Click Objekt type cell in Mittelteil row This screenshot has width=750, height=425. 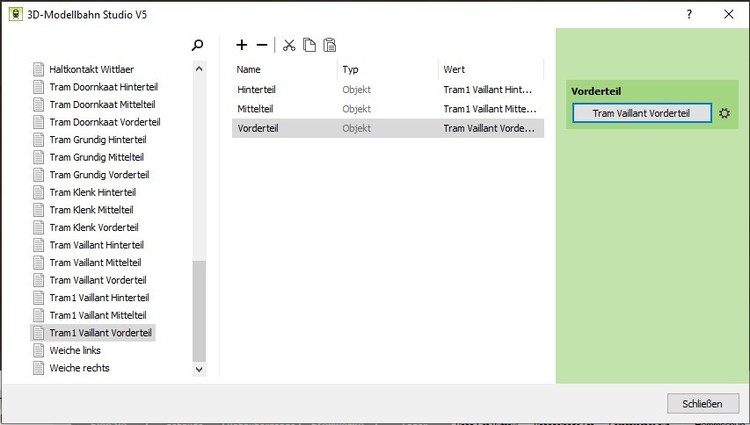pos(356,109)
